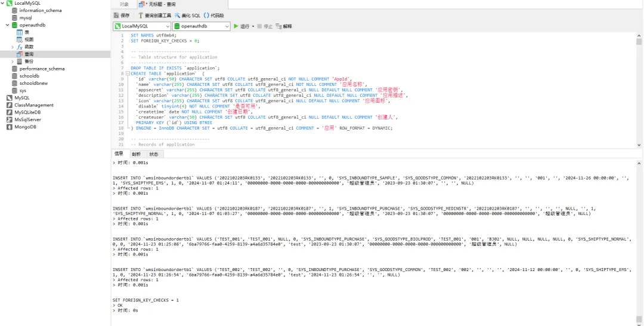This screenshot has width=644, height=326.
Task: Open the 查询创建工具 query builder
Action: [154, 16]
